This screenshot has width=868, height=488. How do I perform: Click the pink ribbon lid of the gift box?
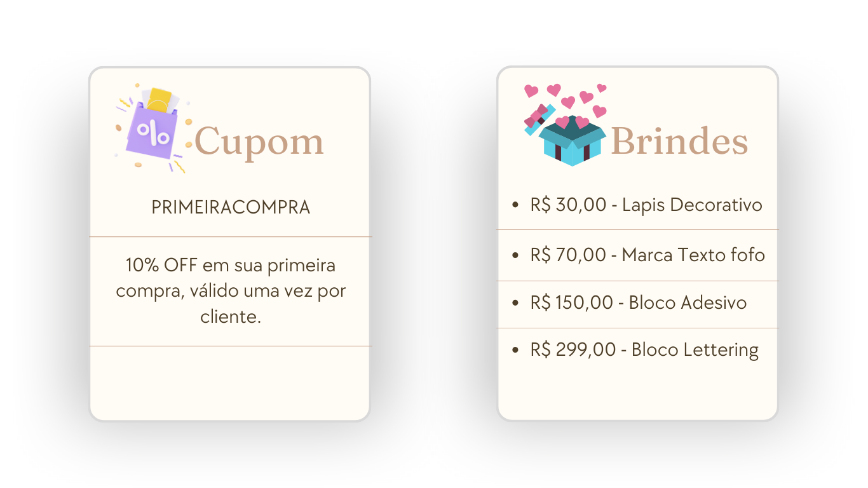click(x=538, y=118)
